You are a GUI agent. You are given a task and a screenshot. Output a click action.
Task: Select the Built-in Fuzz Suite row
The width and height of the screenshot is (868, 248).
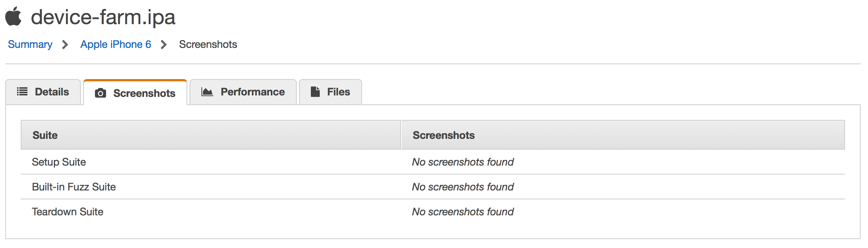pos(74,187)
